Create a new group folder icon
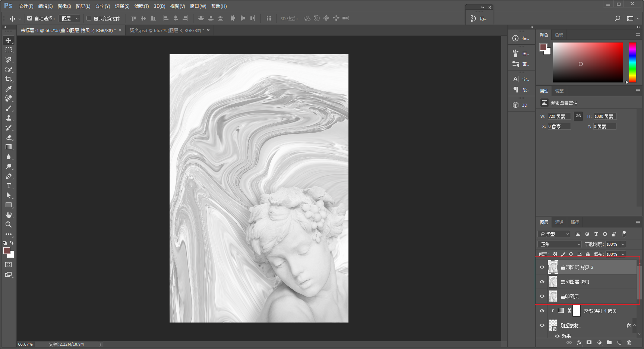644x349 pixels. pos(609,343)
